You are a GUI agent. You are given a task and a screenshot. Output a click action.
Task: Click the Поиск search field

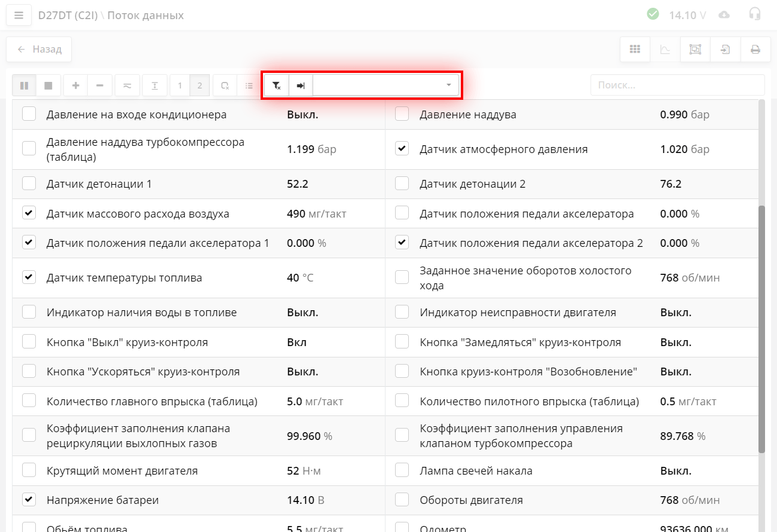tap(677, 85)
